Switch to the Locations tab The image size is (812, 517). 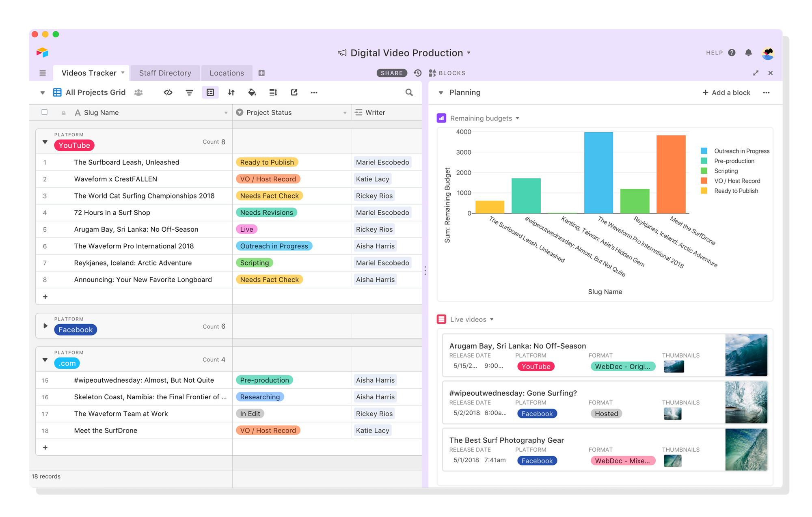[x=226, y=73]
